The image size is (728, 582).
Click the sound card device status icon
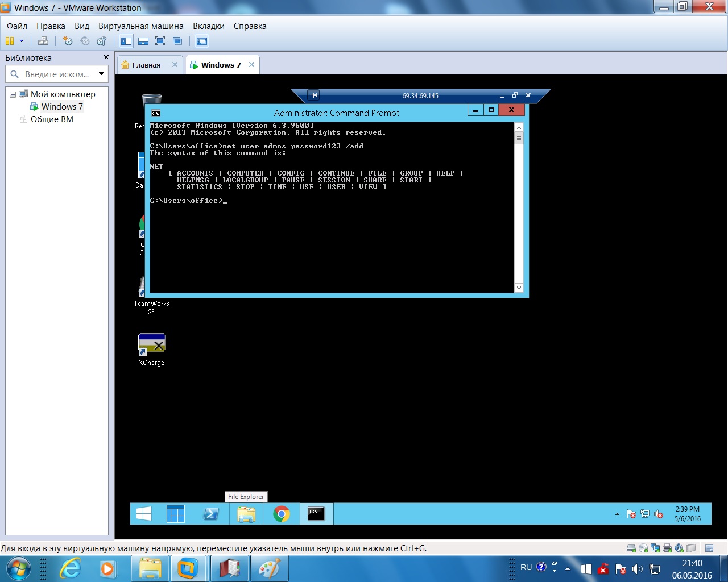point(679,548)
